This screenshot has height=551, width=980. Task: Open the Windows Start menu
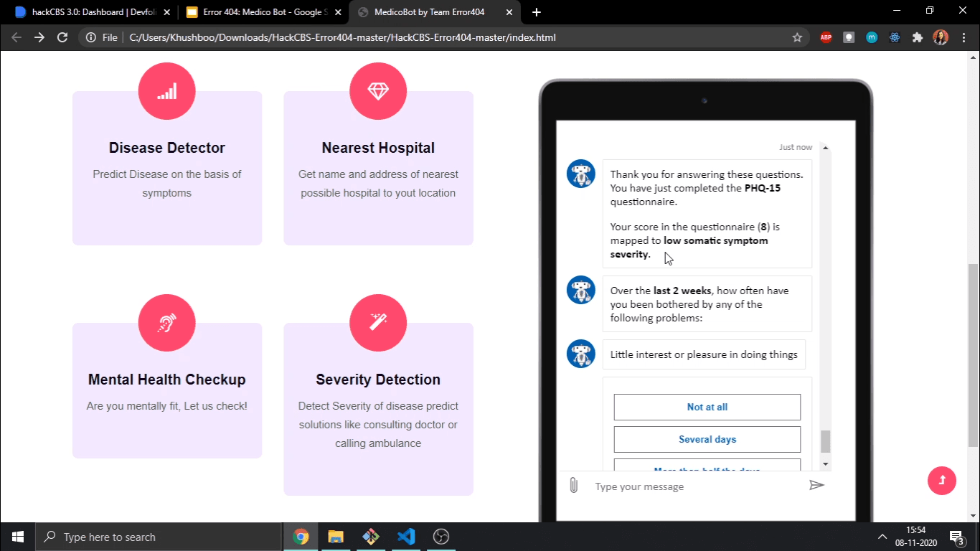point(17,537)
